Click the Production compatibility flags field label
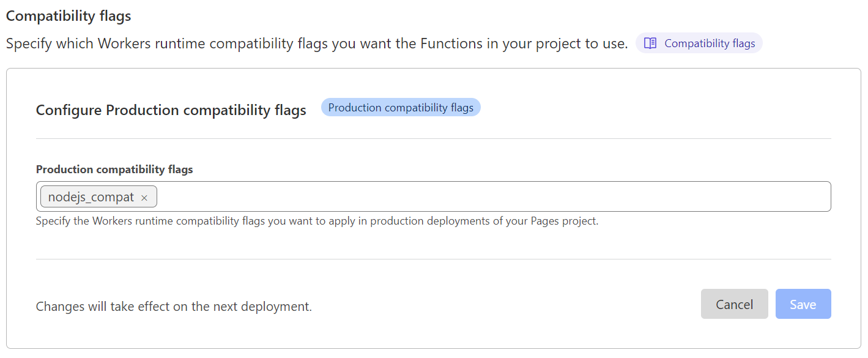 (x=115, y=169)
